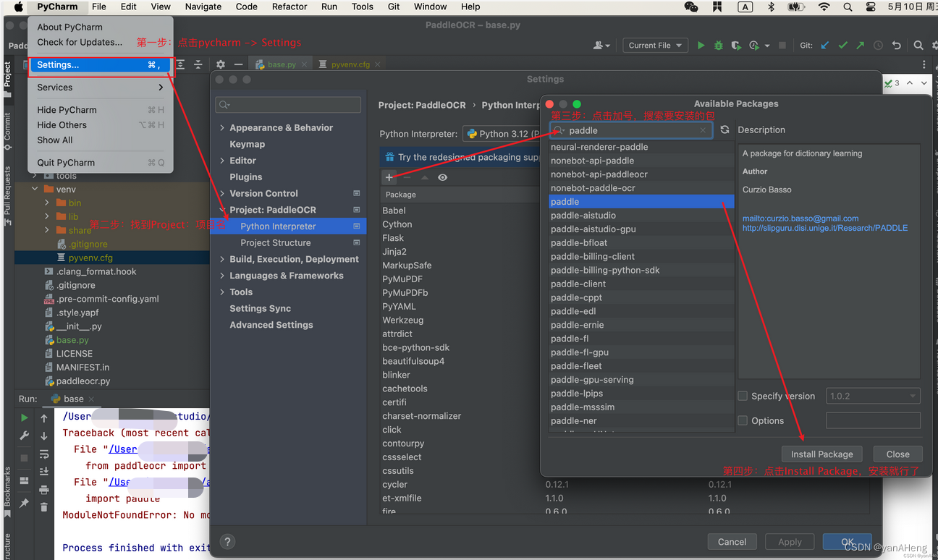Screen dimensions: 938x560
Task: Click the Wi-Fi icon in the menu bar
Action: coord(824,7)
